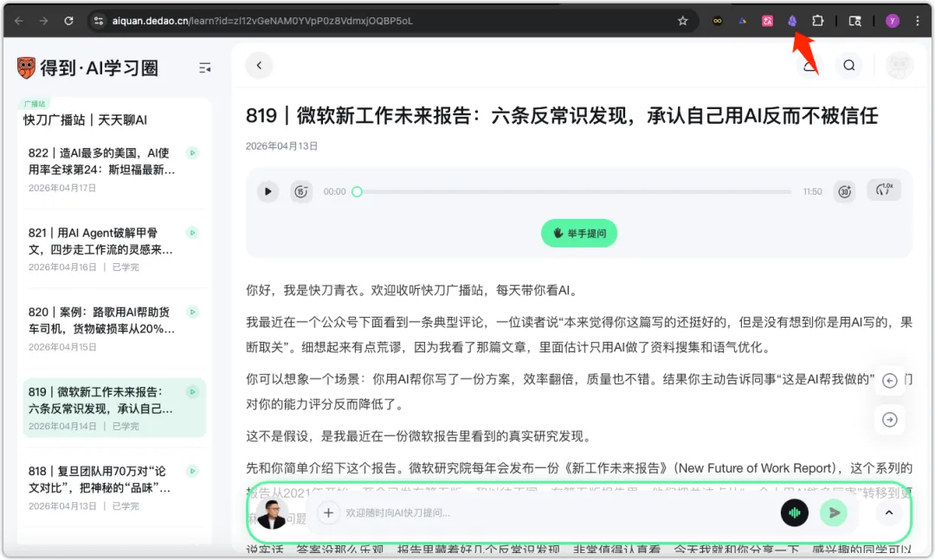
Task: Click the 快刀 avatar in chat bar
Action: pyautogui.click(x=273, y=513)
